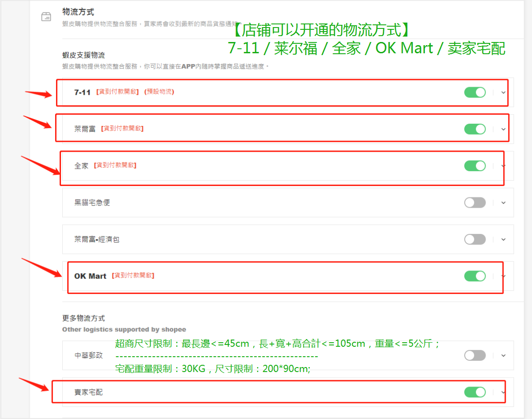The width and height of the screenshot is (532, 419).
Task: Click the 蝦皮支援物流 heading
Action: tap(84, 55)
